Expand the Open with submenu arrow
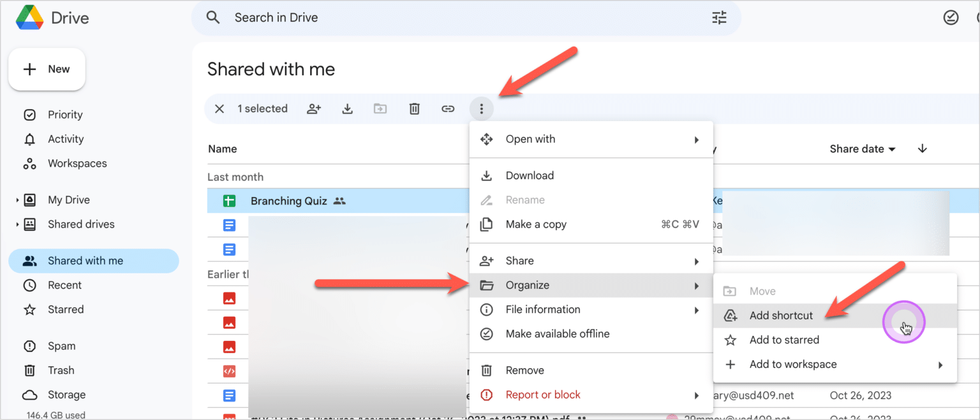 pos(697,140)
